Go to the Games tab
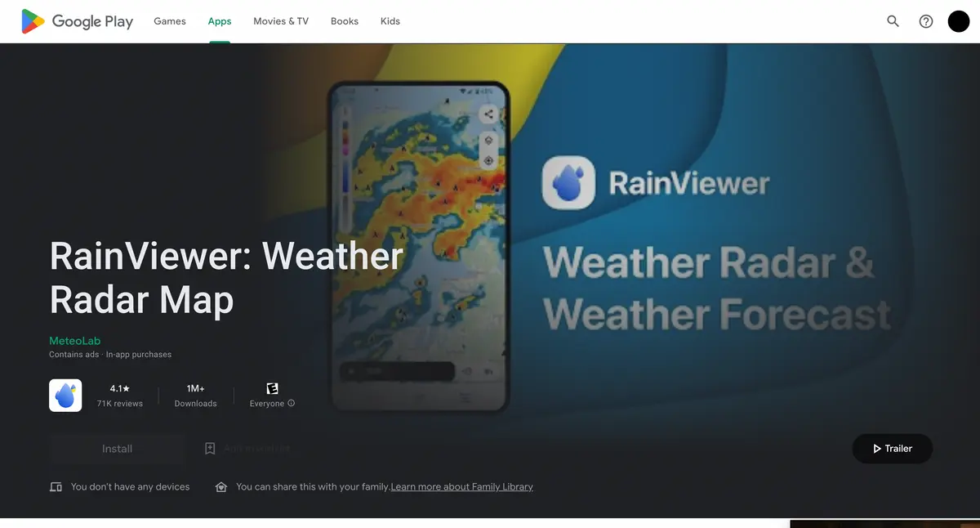980x528 pixels. (170, 21)
